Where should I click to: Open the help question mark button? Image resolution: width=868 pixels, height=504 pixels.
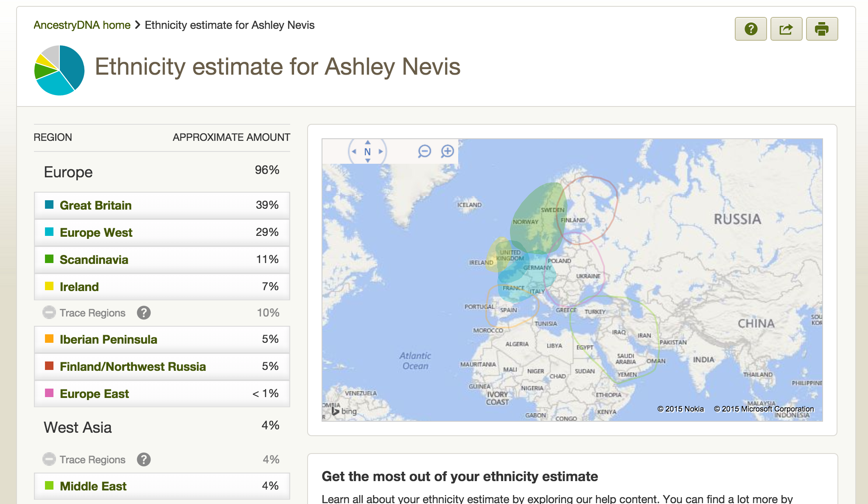pyautogui.click(x=750, y=29)
